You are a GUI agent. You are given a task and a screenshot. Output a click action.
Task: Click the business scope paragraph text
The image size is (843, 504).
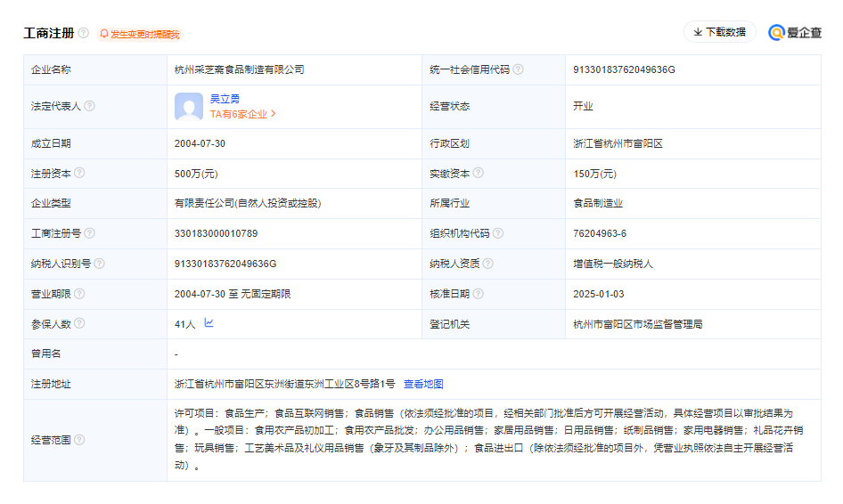point(488,440)
